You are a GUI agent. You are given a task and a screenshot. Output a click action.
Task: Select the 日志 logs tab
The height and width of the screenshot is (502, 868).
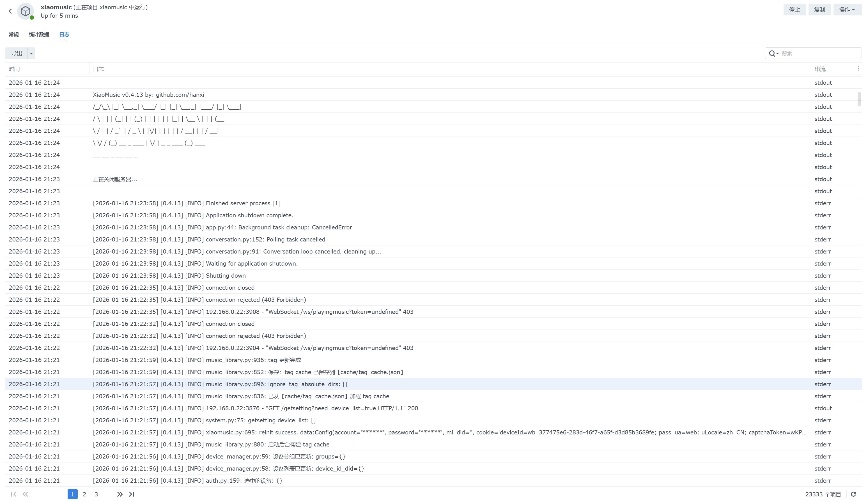64,34
